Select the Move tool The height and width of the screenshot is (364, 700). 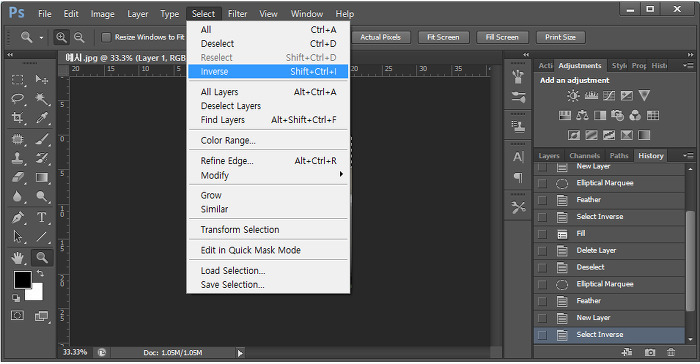point(42,79)
